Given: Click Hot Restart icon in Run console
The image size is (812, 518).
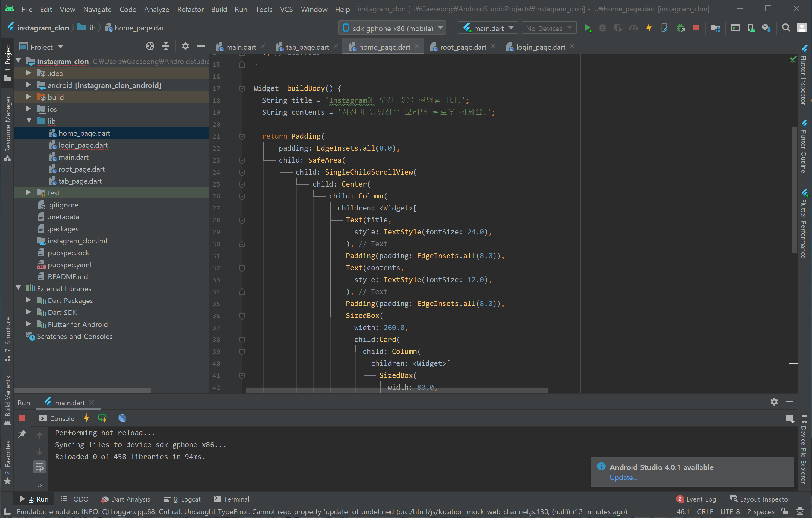Looking at the screenshot, I should 102,418.
